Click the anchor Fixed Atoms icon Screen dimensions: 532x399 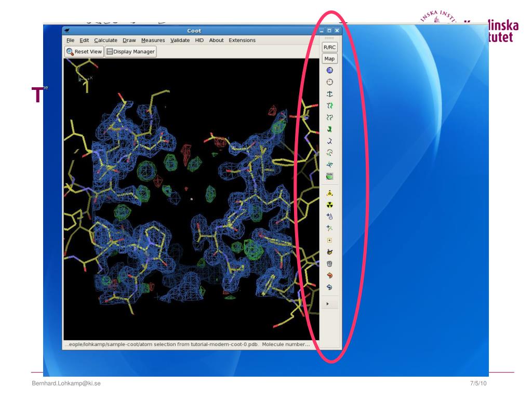pyautogui.click(x=329, y=94)
